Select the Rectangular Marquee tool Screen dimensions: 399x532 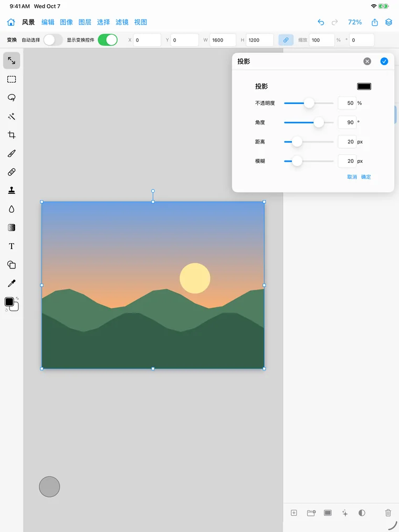[12, 79]
